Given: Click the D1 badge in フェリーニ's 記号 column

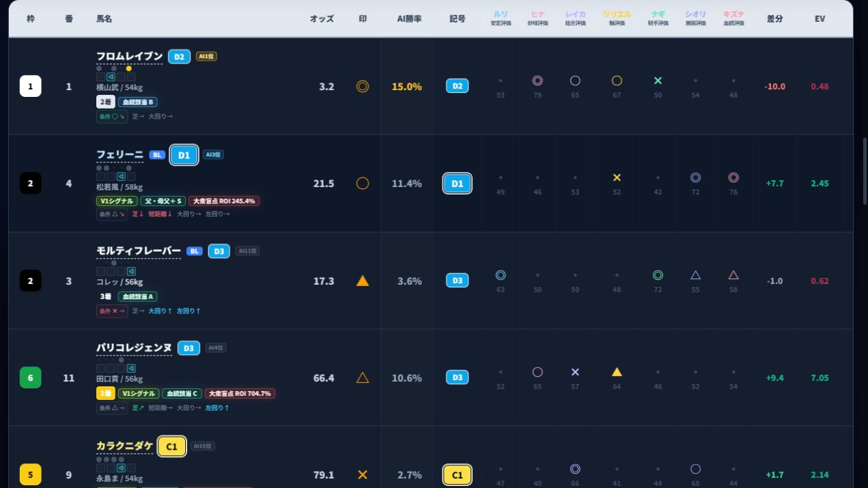Looking at the screenshot, I should 458,184.
